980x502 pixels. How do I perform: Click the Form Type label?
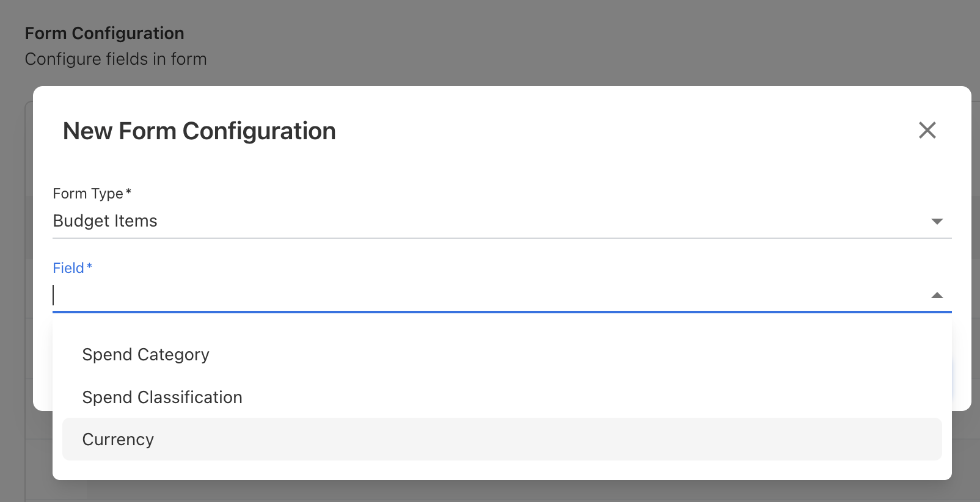coord(88,194)
